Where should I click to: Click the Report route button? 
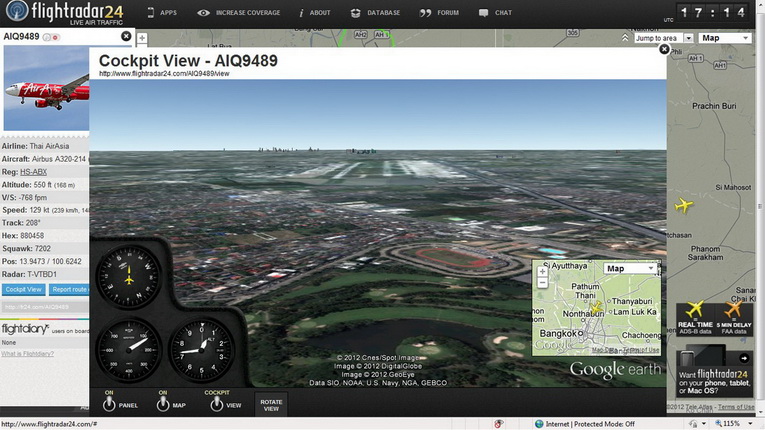click(x=69, y=289)
